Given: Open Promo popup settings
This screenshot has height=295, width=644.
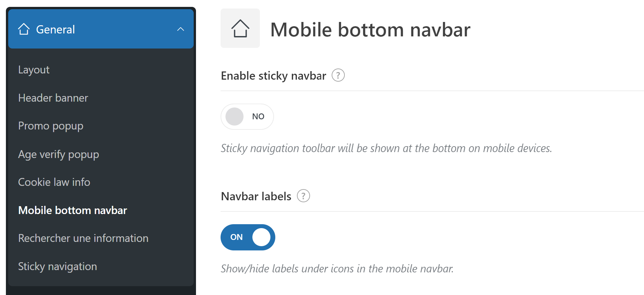Looking at the screenshot, I should click(51, 126).
